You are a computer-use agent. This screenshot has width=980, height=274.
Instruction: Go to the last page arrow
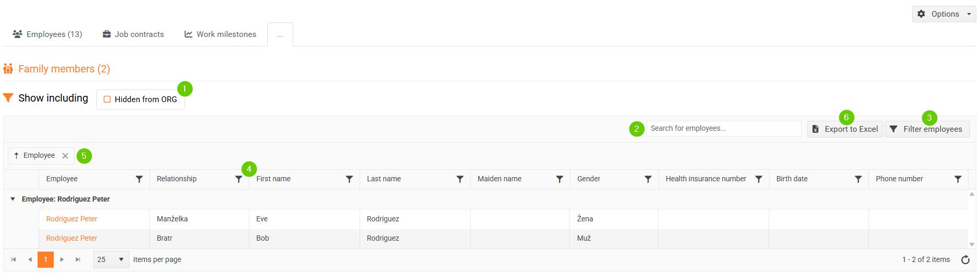[x=78, y=259]
